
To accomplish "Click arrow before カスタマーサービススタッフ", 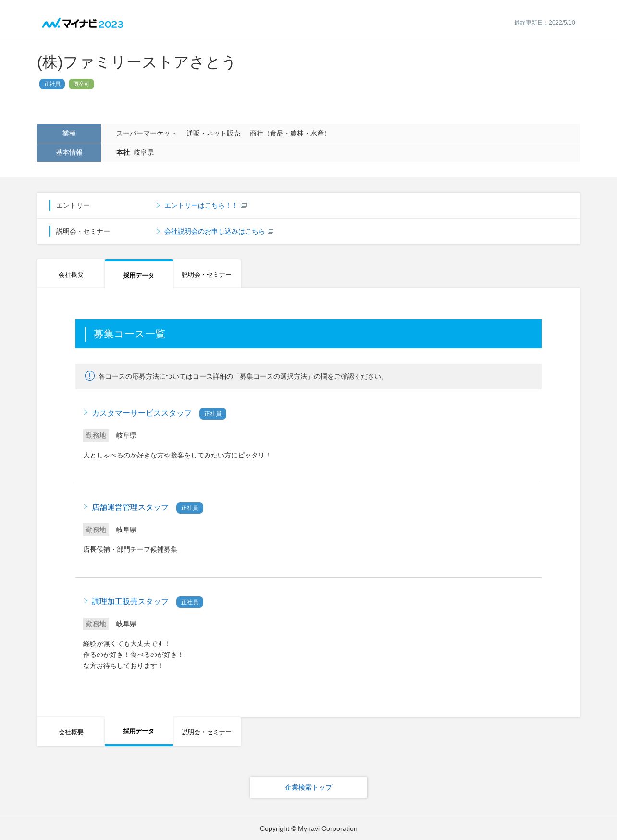I will coord(86,413).
